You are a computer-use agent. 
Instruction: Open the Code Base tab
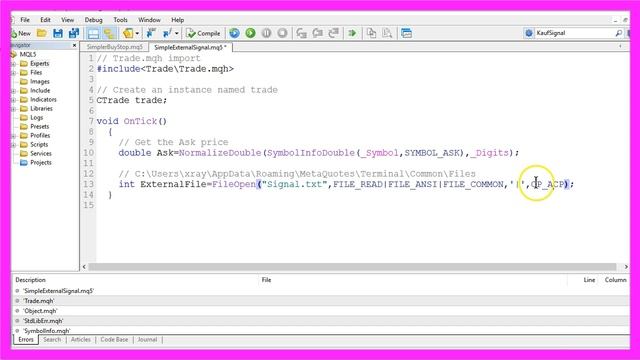[114, 340]
